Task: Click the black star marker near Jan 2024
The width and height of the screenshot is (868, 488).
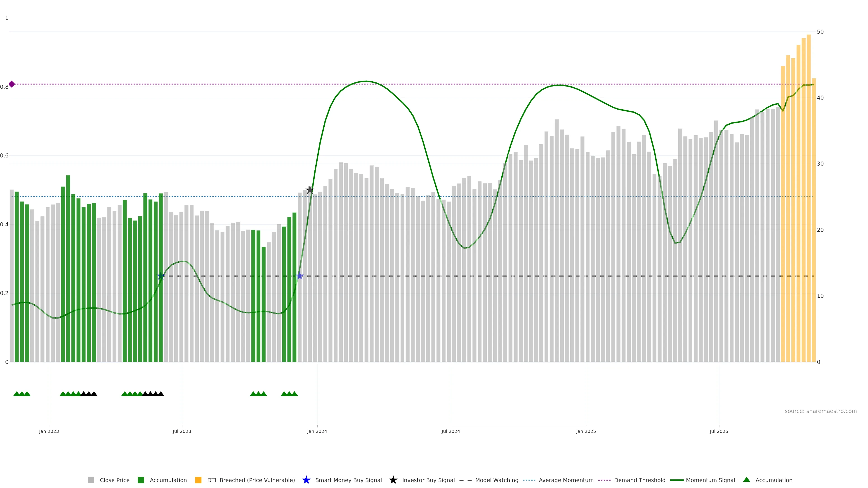Action: pos(310,190)
